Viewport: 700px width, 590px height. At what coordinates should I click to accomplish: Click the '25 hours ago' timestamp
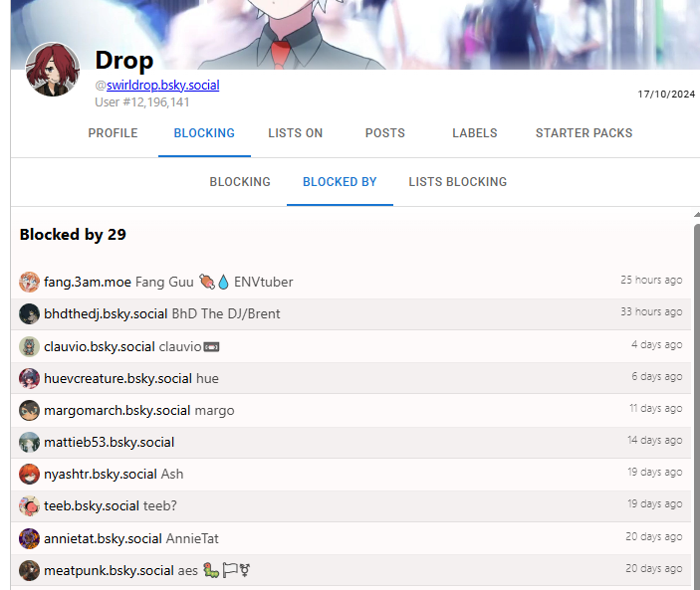tap(651, 280)
